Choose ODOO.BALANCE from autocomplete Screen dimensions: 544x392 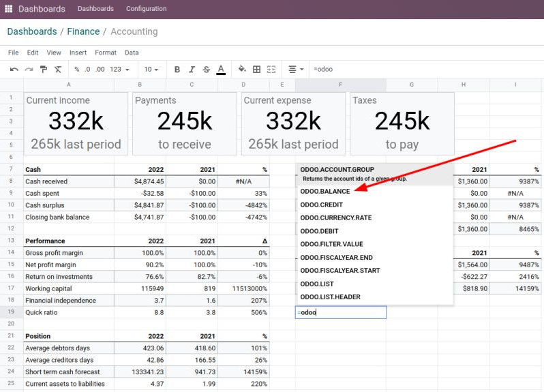(x=375, y=192)
